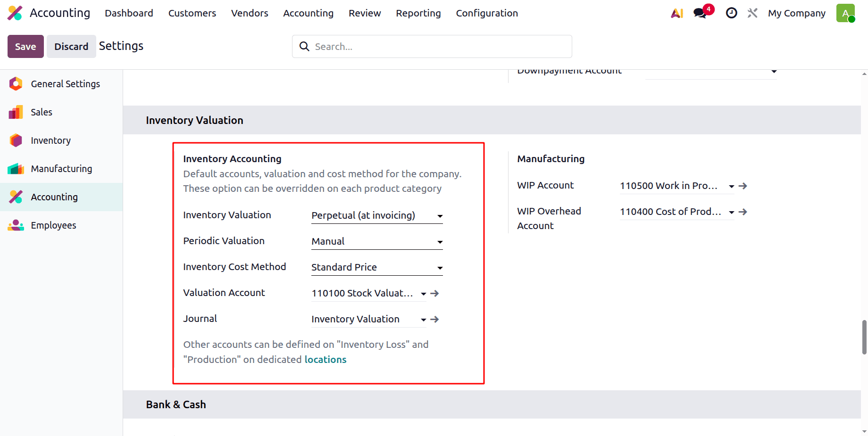This screenshot has height=436, width=868.
Task: Expand the Downpayment Account dropdown arrow
Action: pyautogui.click(x=774, y=72)
